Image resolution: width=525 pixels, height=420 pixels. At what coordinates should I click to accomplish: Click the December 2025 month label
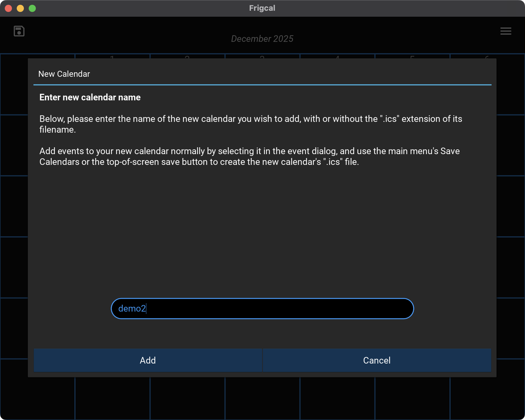[262, 39]
